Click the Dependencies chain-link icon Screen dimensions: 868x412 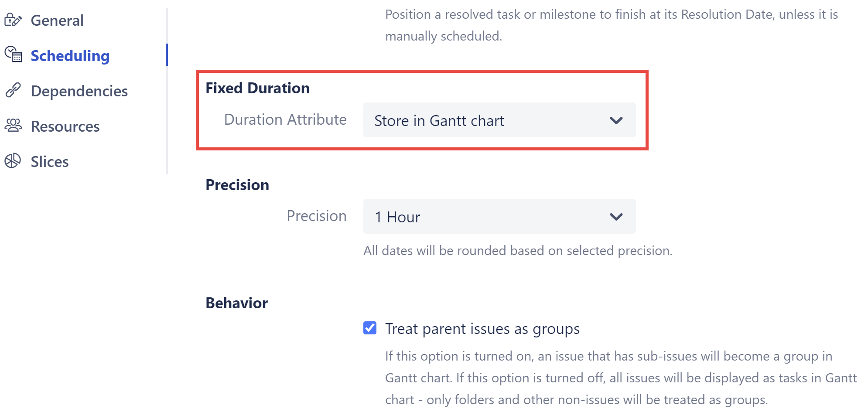pos(13,90)
